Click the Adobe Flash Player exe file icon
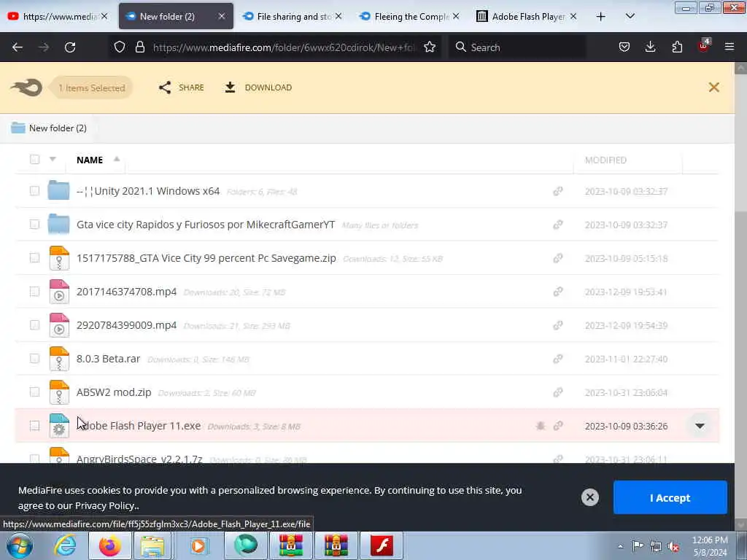This screenshot has height=560, width=747. (59, 426)
